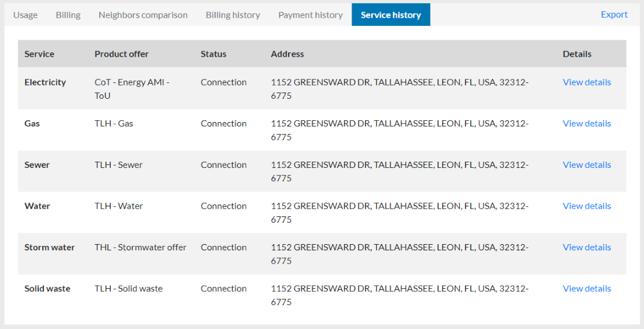Open the Billing tab
Image resolution: width=644 pixels, height=329 pixels.
point(68,15)
